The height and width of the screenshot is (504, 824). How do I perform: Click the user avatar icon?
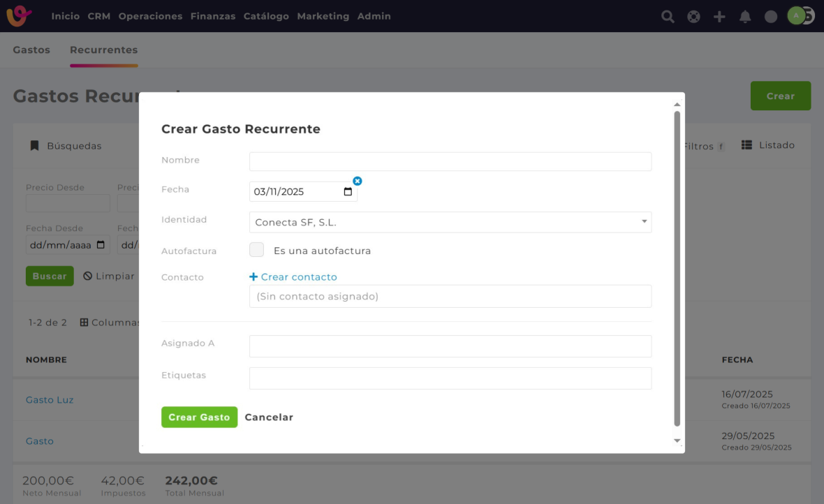point(797,15)
